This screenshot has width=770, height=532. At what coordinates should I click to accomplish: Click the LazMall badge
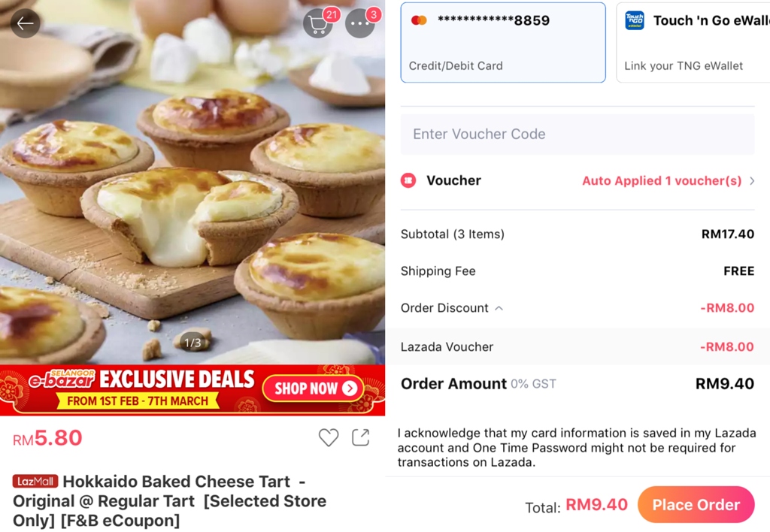[x=35, y=482]
